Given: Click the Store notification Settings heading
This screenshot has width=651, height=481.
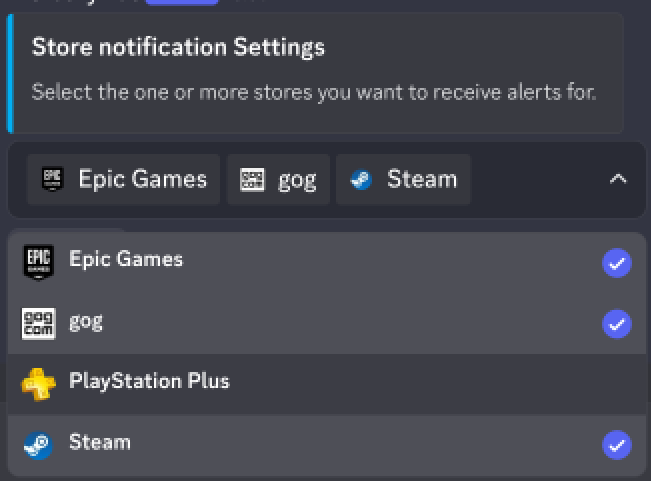Looking at the screenshot, I should tap(178, 47).
